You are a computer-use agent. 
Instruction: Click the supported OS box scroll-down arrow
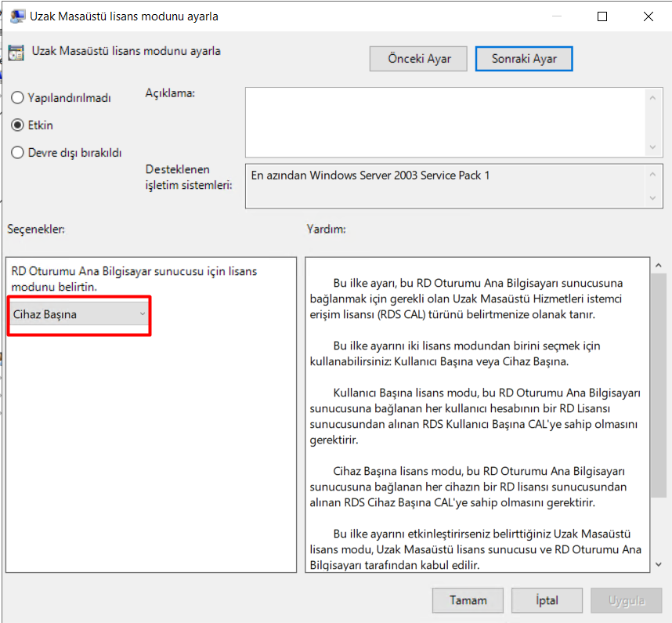click(652, 198)
